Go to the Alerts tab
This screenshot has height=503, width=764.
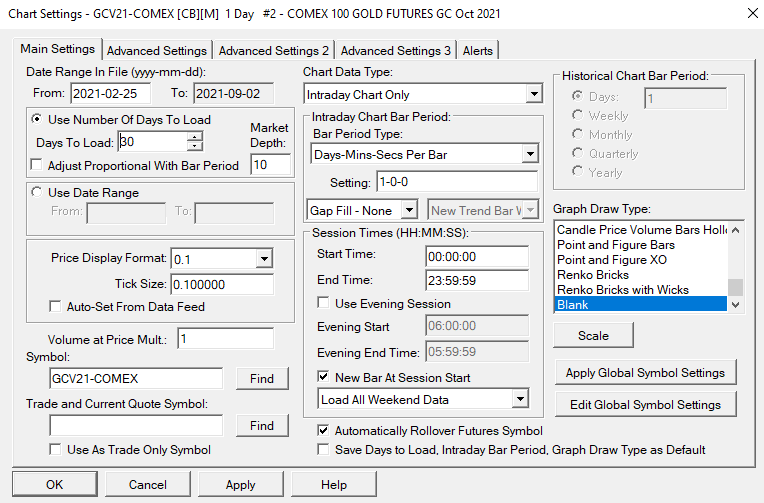[x=478, y=51]
